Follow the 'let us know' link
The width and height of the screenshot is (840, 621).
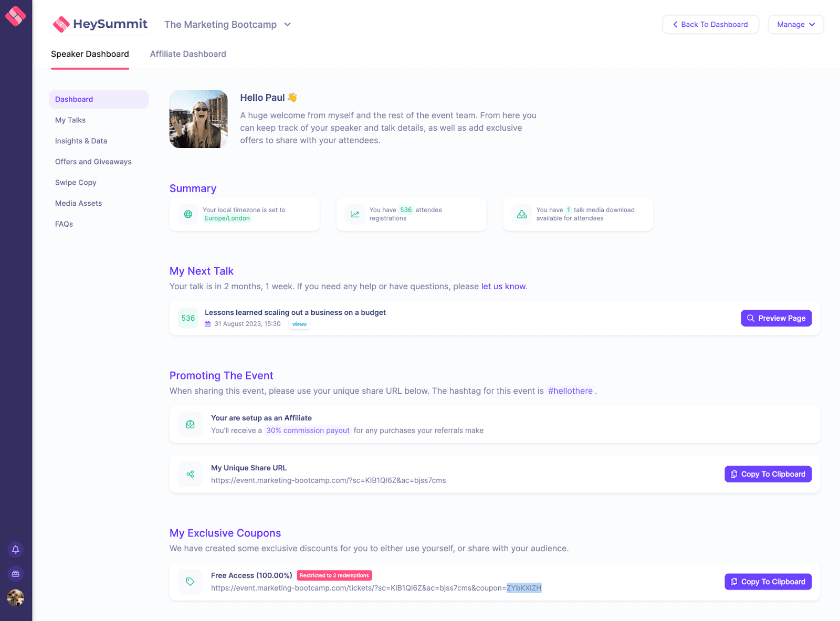tap(503, 287)
